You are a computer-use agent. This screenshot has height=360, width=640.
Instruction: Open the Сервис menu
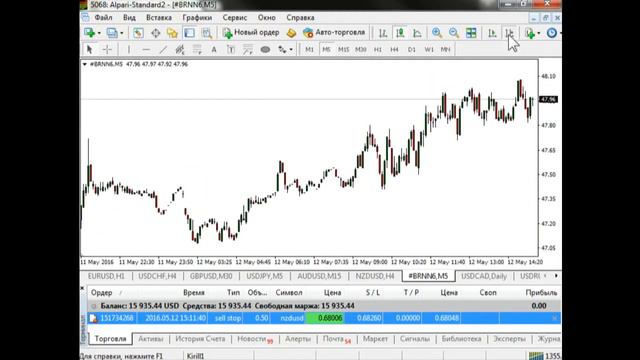click(235, 18)
